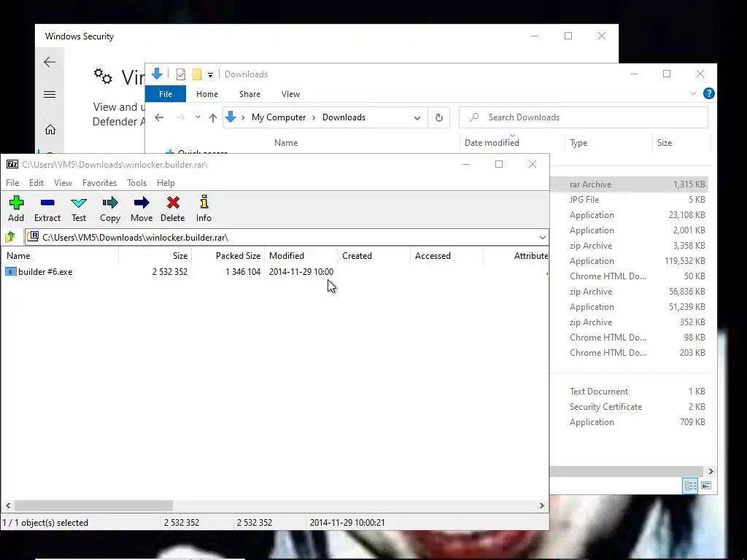Switch to Explorer Home ribbon tab

206,94
